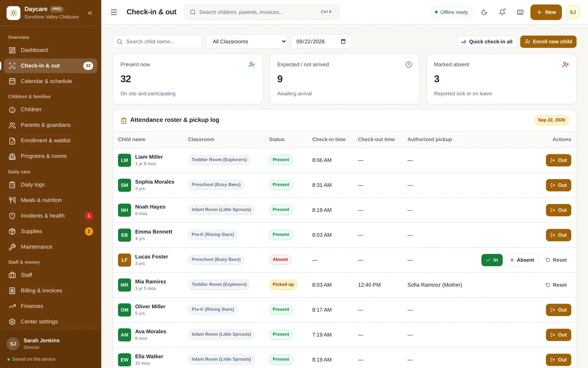Open Sarah Jenkins profile in sidebar
Screen dimensions: 588x368
[x=50, y=344]
